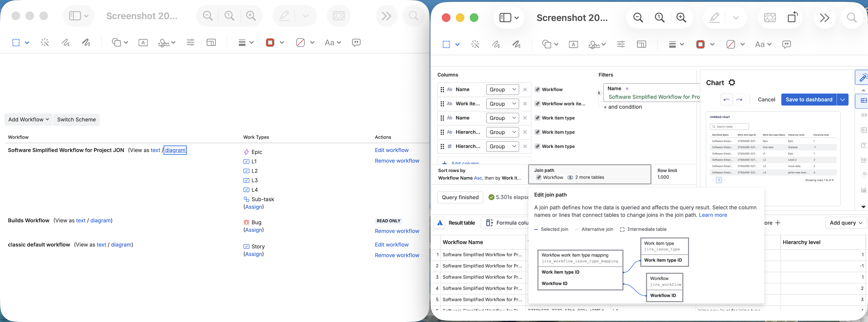Click Cancel in the Chart panel
868x322 pixels.
coord(766,99)
